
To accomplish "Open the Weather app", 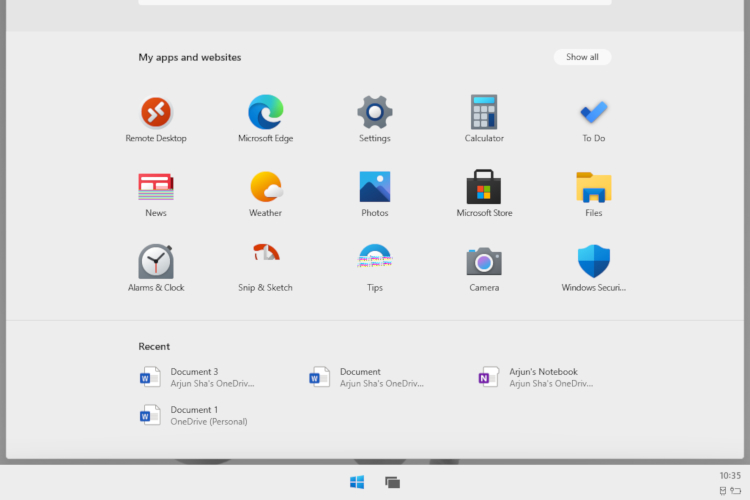I will point(265,194).
